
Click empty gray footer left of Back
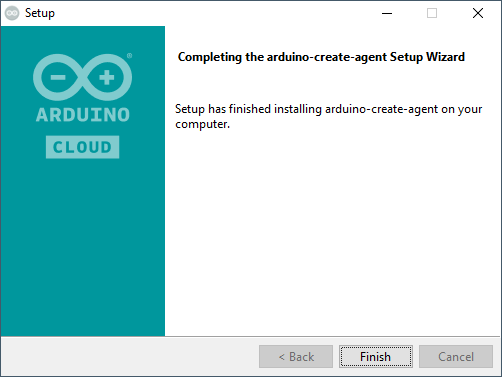click(x=130, y=356)
